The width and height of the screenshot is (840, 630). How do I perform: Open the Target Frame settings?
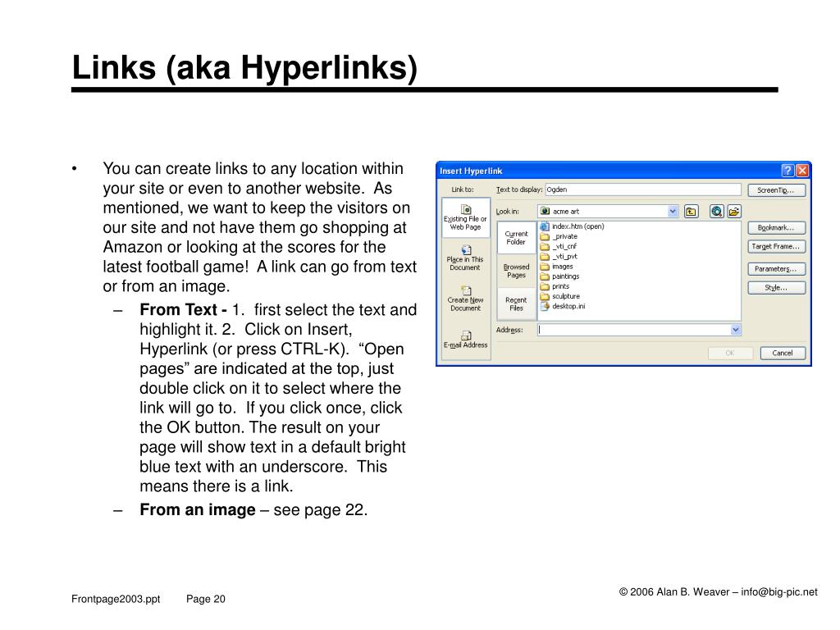[777, 246]
